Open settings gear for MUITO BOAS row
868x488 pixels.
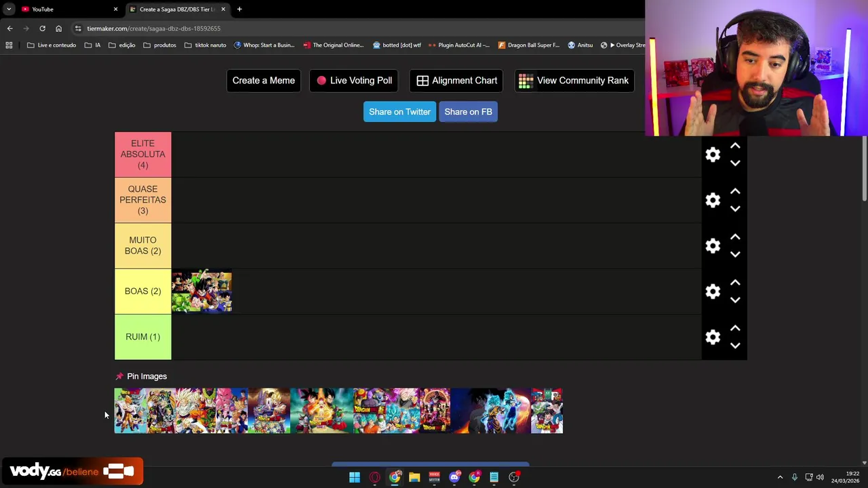[x=713, y=245]
